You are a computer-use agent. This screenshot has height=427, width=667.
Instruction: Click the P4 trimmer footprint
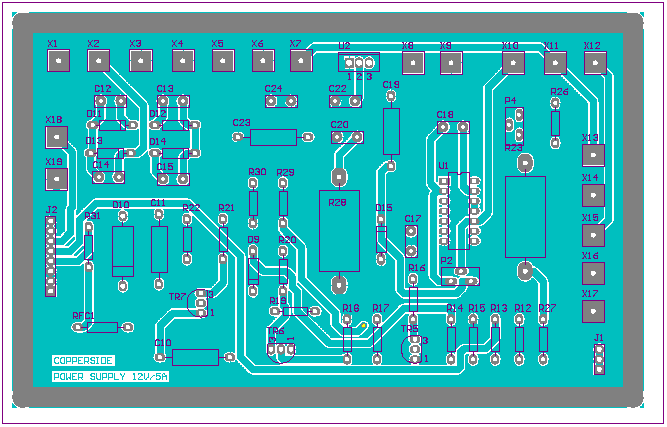pyautogui.click(x=514, y=124)
